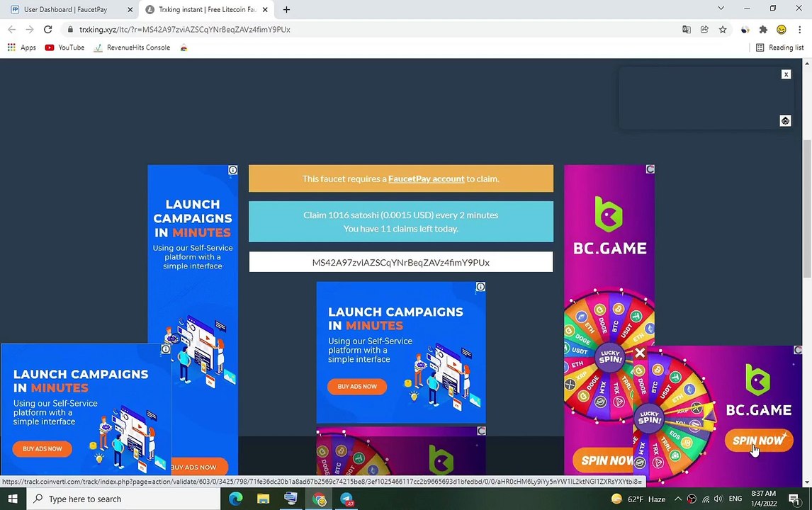Open the volume control in system tray
Screen dimensions: 812x510
point(718,499)
